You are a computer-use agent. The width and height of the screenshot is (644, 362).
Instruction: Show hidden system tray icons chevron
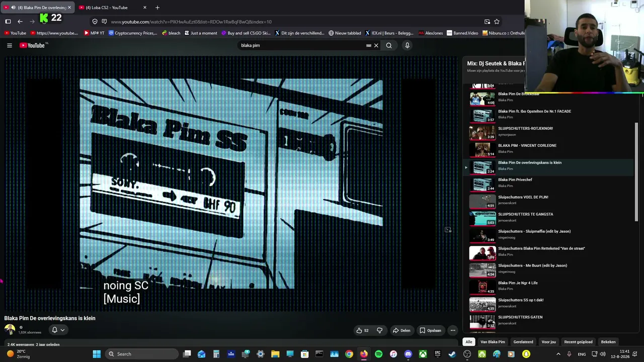(x=558, y=354)
